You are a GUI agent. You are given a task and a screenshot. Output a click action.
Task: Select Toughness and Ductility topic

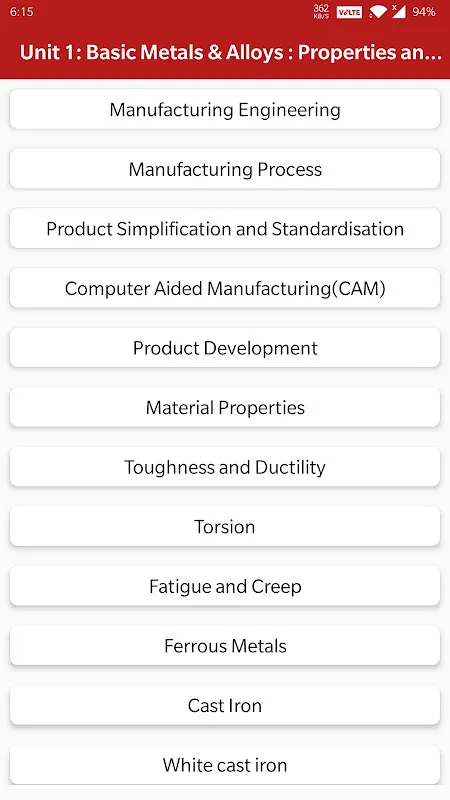click(225, 467)
